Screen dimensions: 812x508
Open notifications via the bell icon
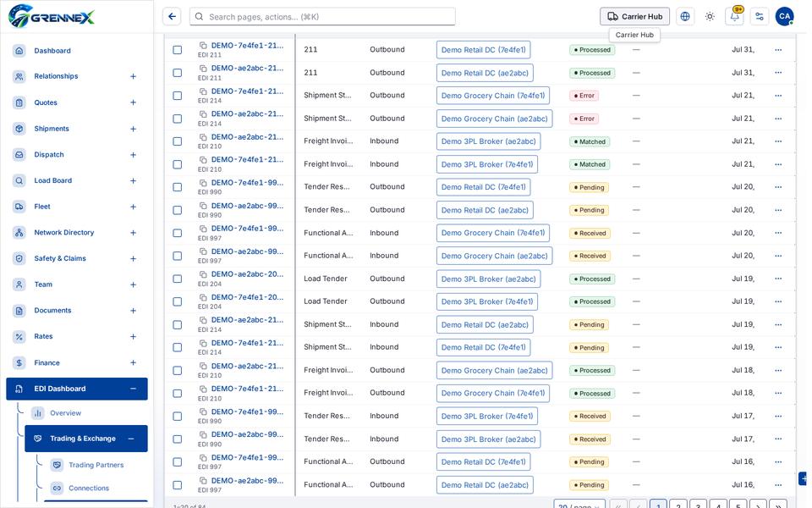[734, 17]
